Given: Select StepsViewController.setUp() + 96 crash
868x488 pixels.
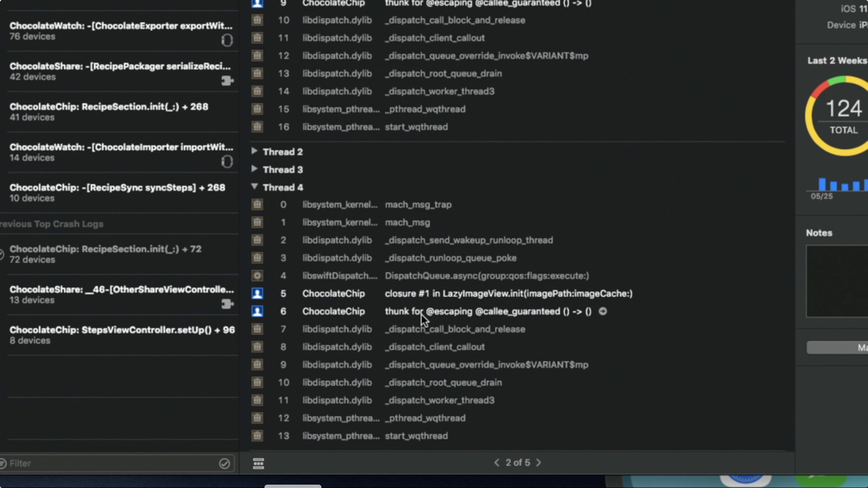Looking at the screenshot, I should (x=122, y=335).
